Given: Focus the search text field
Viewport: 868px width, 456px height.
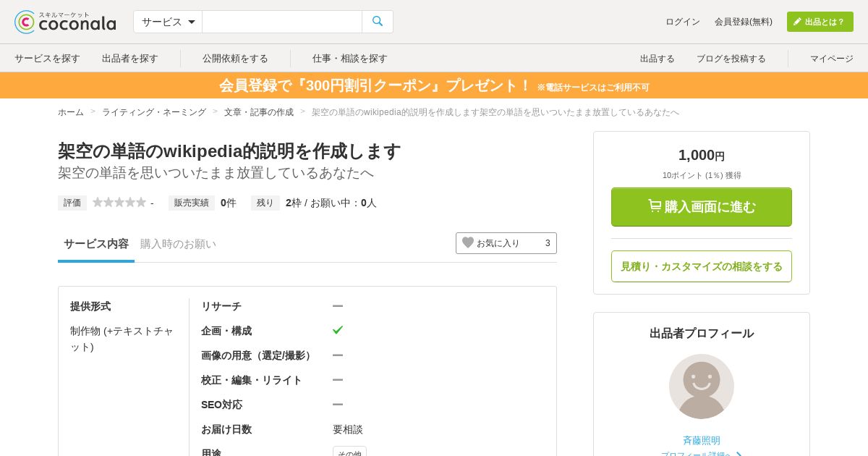Looking at the screenshot, I should point(282,22).
